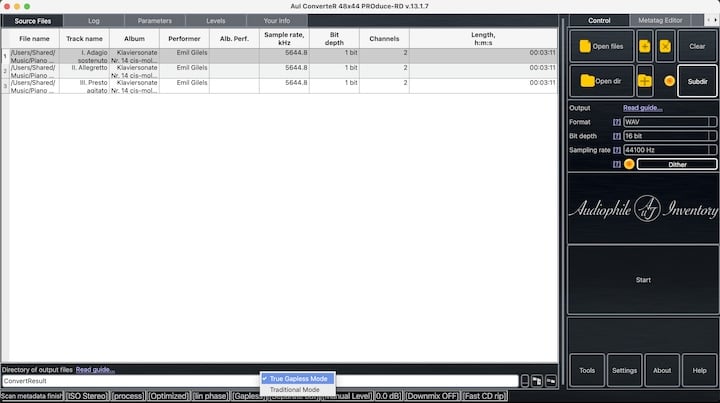Click the Channels column header
This screenshot has height=403, width=720.
[x=384, y=39]
